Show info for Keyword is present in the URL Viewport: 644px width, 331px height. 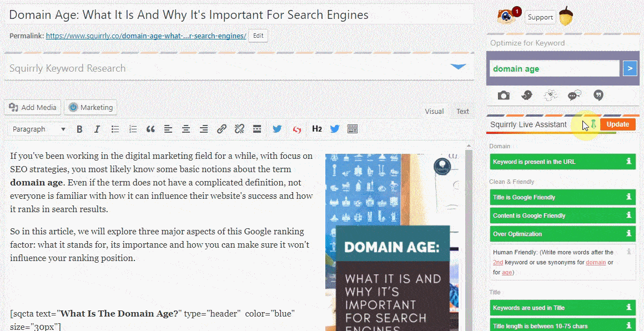pos(628,162)
